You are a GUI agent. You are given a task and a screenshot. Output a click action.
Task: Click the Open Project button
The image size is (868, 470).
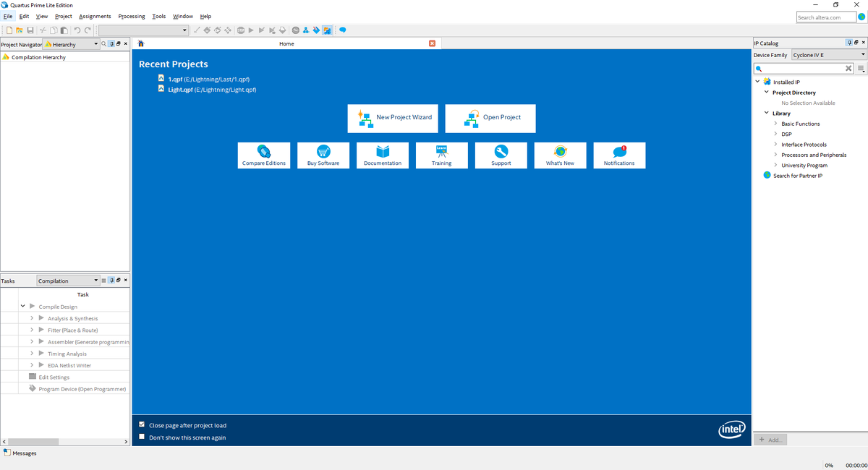click(490, 118)
